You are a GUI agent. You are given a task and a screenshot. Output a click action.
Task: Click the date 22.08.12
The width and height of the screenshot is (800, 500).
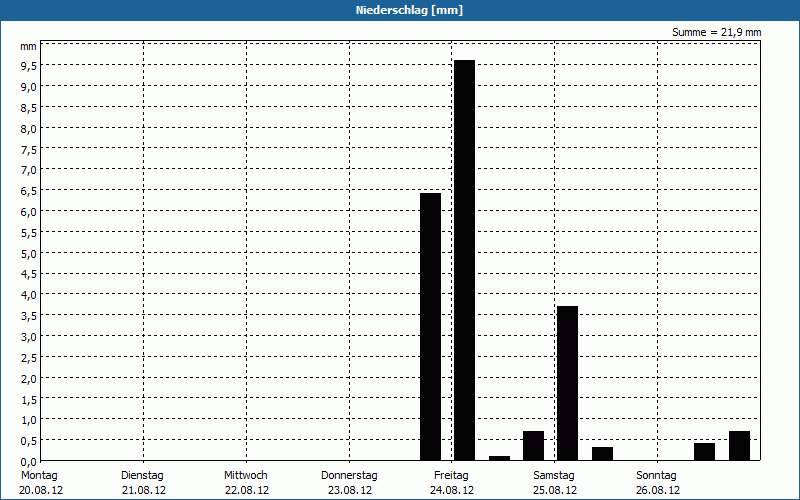246,490
